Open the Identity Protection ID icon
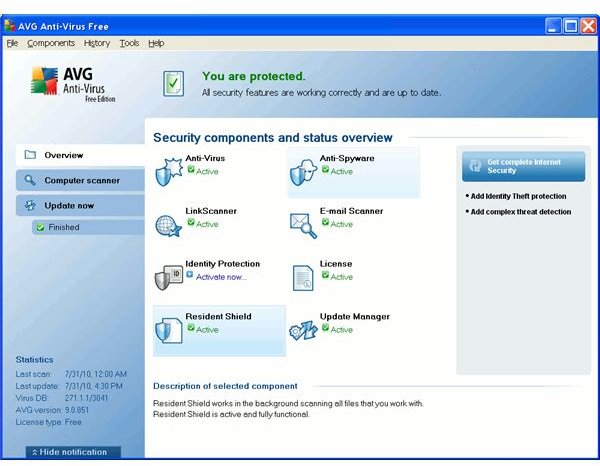 click(168, 277)
